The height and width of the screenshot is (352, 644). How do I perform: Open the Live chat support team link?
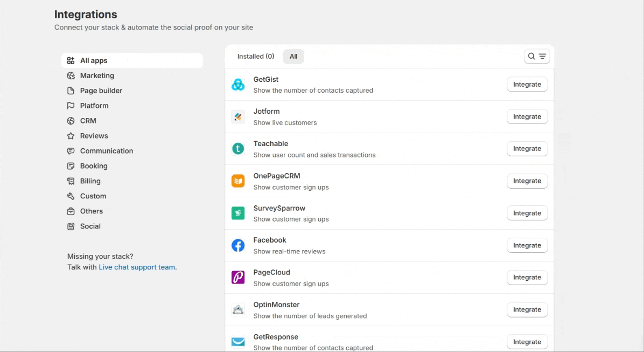137,267
